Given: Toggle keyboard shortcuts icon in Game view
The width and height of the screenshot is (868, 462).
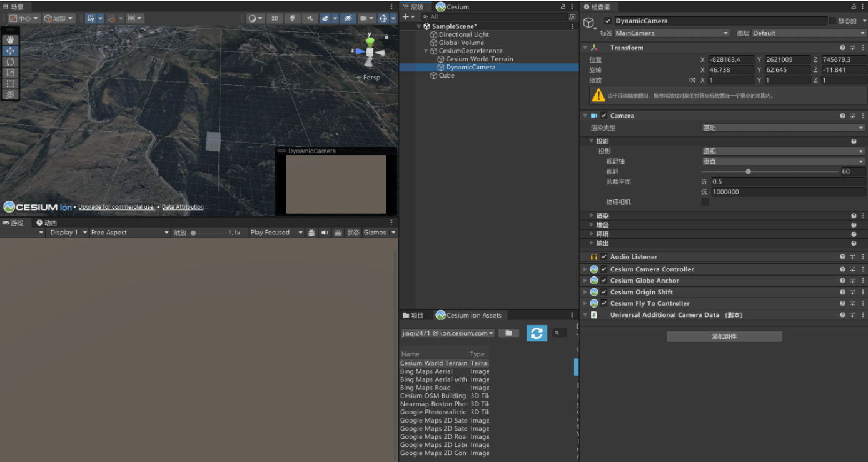Looking at the screenshot, I should 338,233.
